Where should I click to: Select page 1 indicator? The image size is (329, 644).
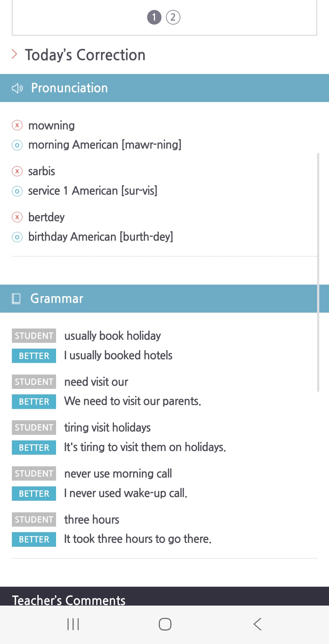coord(154,17)
